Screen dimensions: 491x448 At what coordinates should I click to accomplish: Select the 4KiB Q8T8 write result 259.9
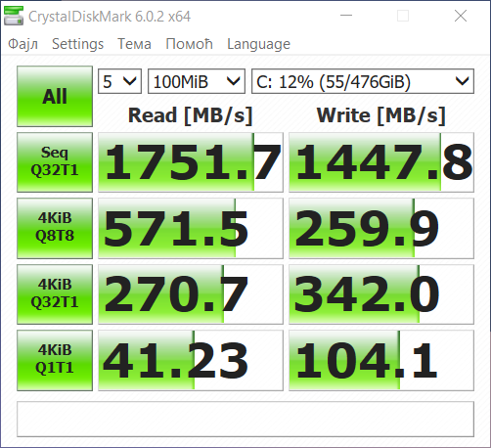[381, 228]
